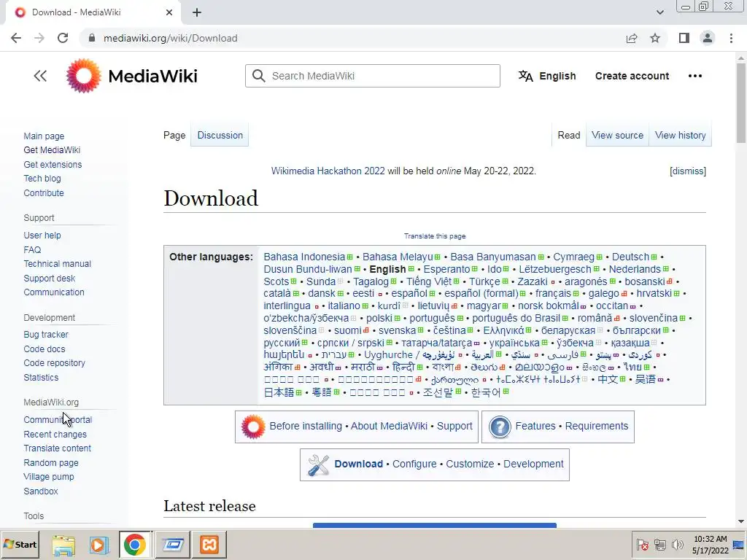Click the blue question mark Features icon
The image size is (747, 560).
(500, 427)
